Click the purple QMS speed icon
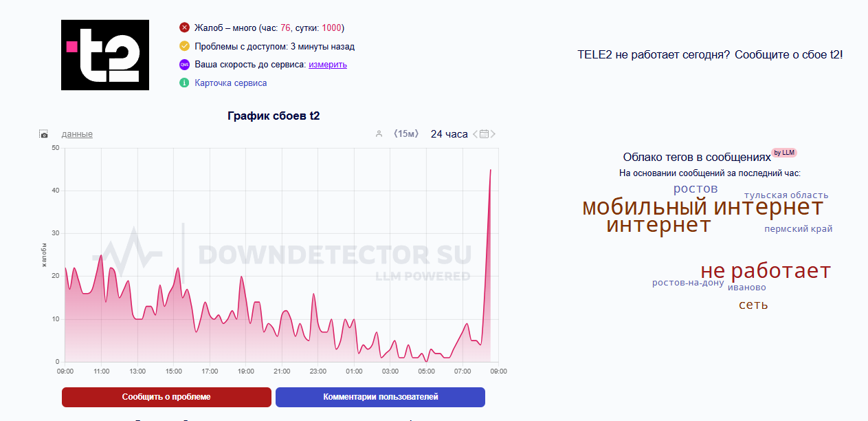 (184, 65)
